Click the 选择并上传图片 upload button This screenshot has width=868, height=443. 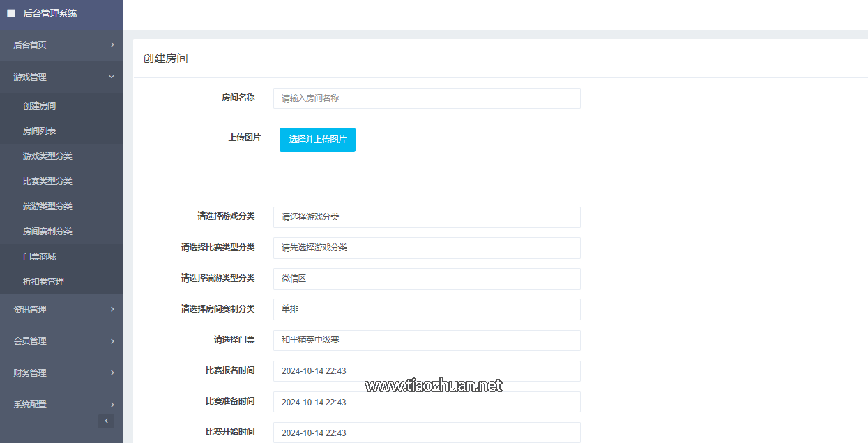(317, 140)
